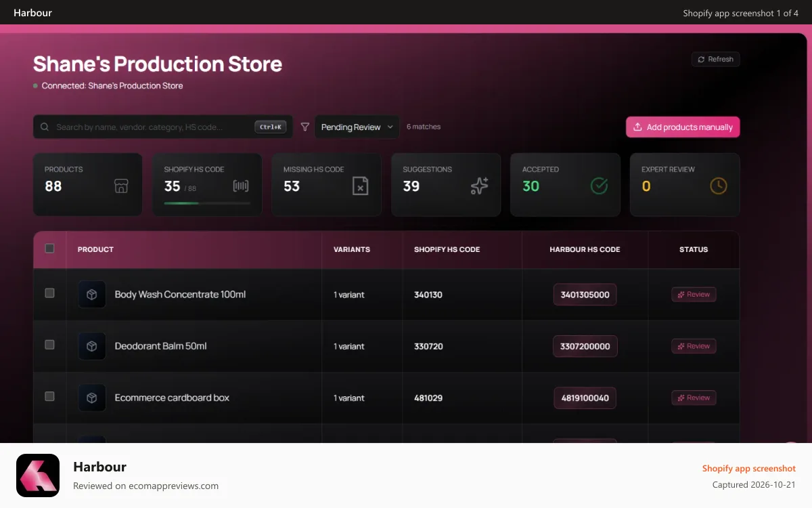Screen dimensions: 812x508
Task: Click the Shopify HS Code barcode icon
Action: 241,186
